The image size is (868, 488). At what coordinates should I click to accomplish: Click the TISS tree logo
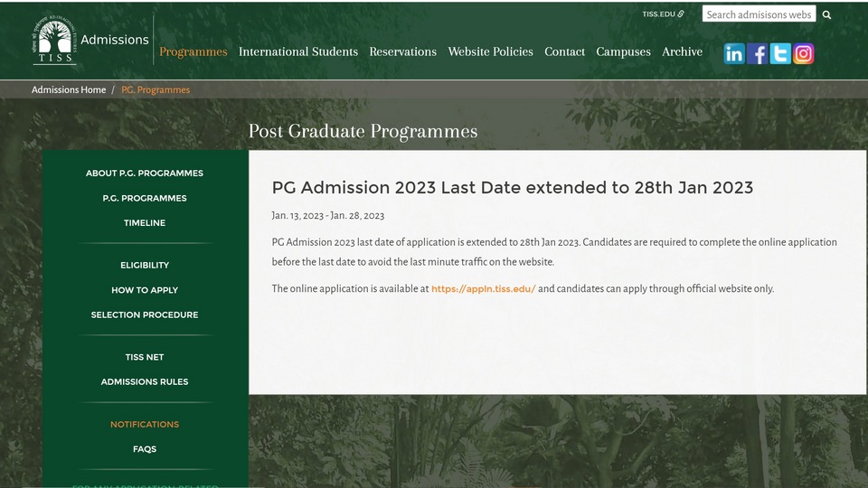click(x=54, y=41)
